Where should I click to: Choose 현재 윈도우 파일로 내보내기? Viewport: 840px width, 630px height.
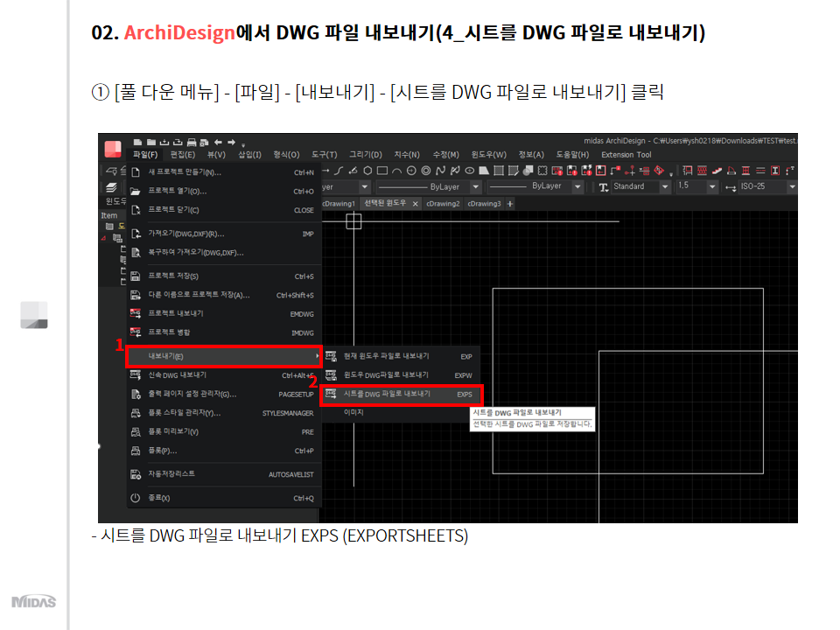pos(402,356)
